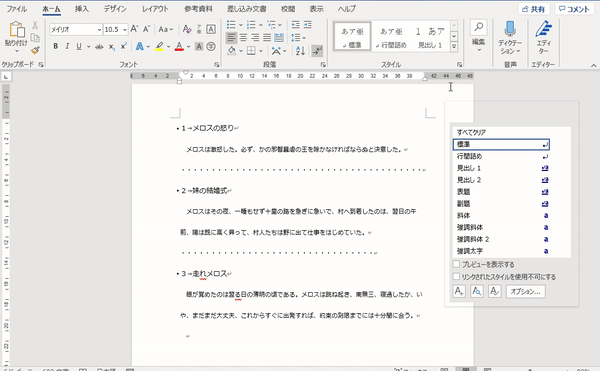This screenshot has width=600, height=371.
Task: Justify the paragraph text
Action: click(x=267, y=37)
